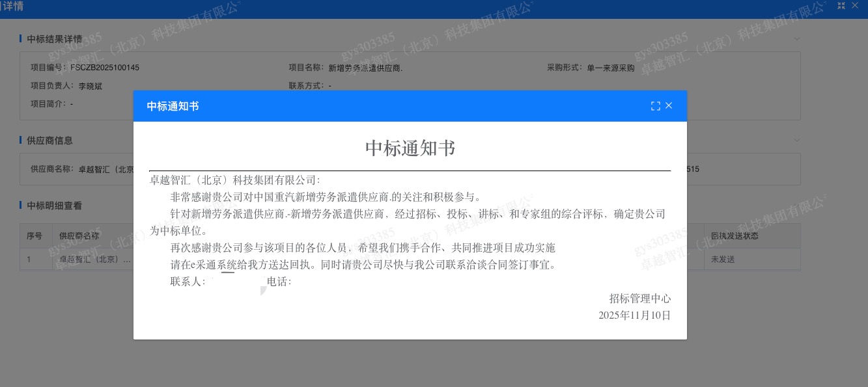868x387 pixels.
Task: Exit fullscreen via top-right shrink icon
Action: (841, 5)
